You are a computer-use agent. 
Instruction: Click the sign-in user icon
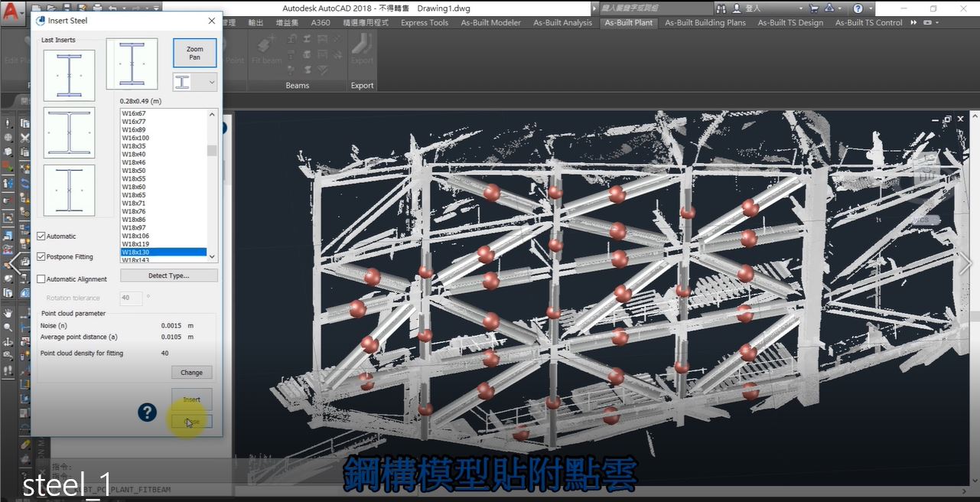tap(736, 8)
